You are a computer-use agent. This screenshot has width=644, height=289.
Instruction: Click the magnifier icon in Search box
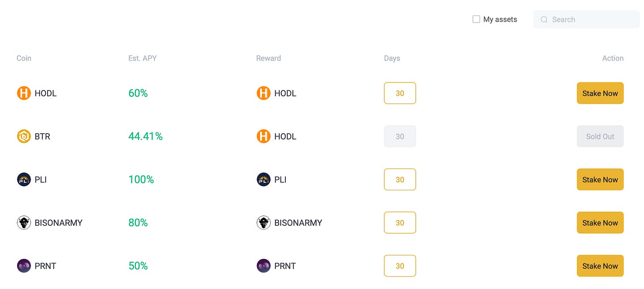pyautogui.click(x=544, y=19)
